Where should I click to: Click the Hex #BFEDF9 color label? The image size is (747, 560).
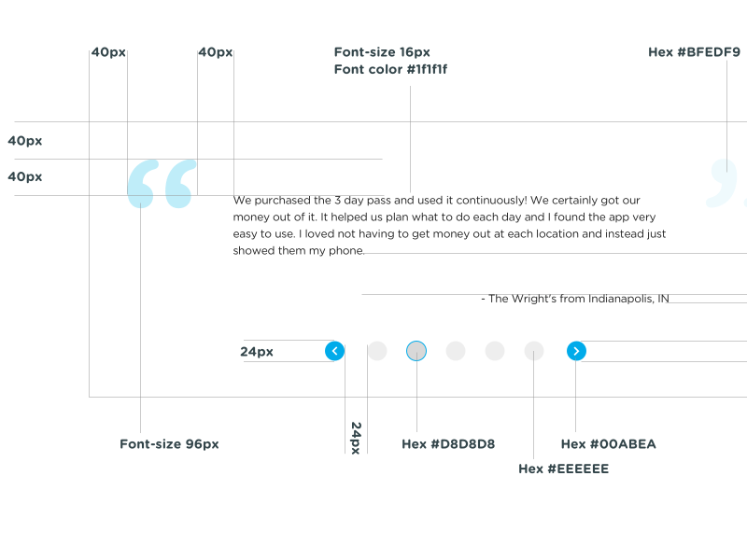[x=694, y=52]
